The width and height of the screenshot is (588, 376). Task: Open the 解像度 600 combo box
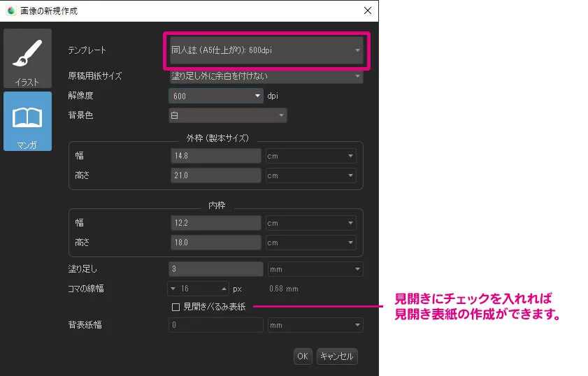(215, 96)
